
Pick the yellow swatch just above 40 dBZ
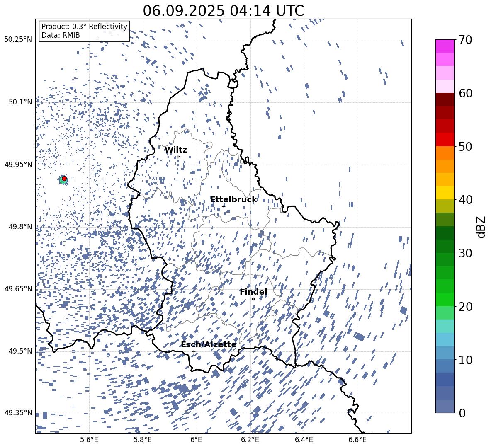[445, 193]
